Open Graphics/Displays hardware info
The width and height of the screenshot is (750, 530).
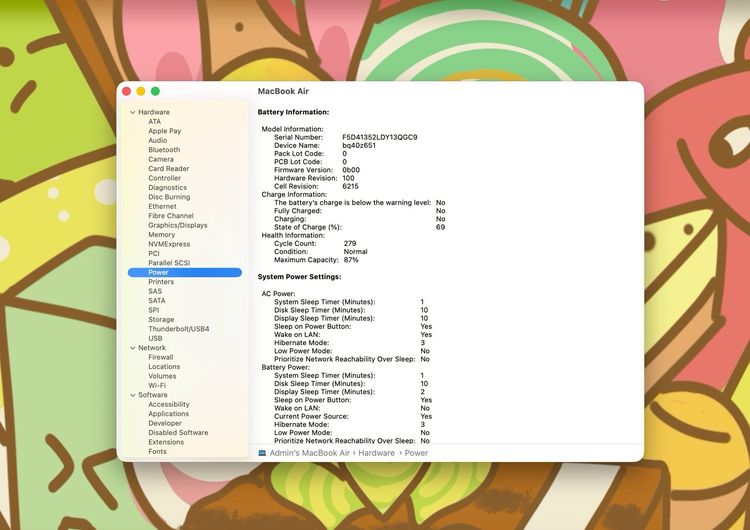point(178,225)
